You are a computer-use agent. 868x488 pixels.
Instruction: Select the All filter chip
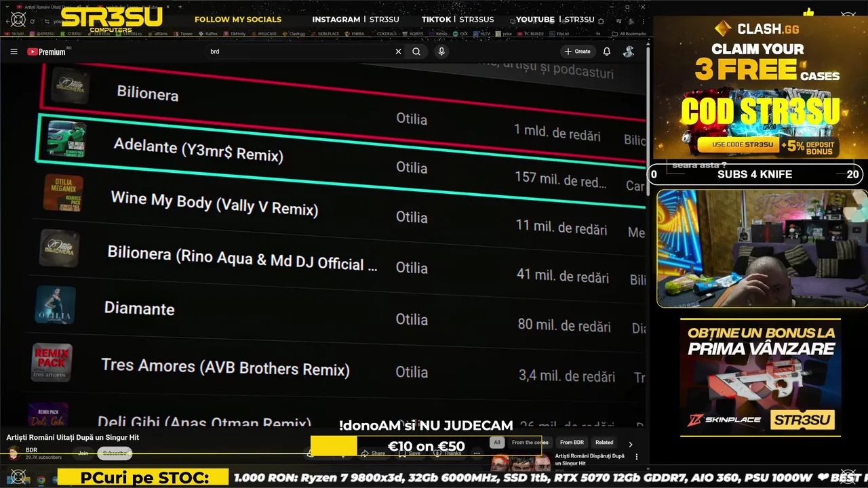[x=497, y=443]
